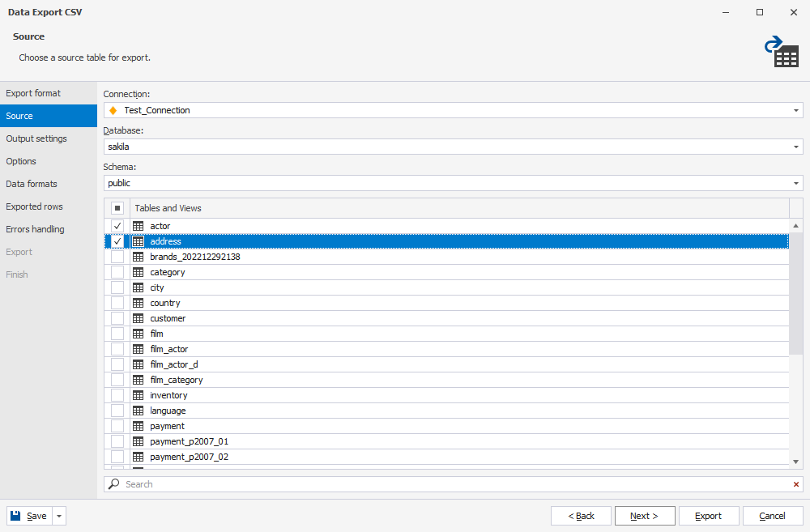Click the film_category table icon

(138, 380)
